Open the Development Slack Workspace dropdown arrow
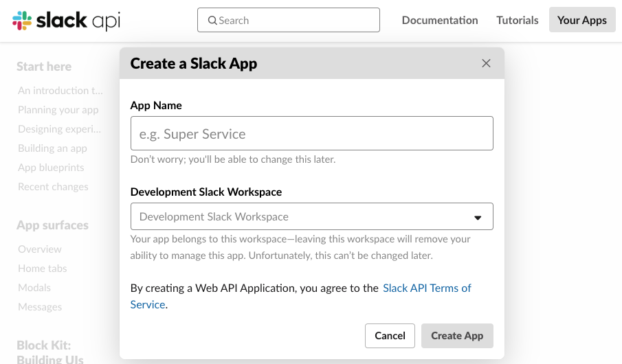 click(x=478, y=217)
